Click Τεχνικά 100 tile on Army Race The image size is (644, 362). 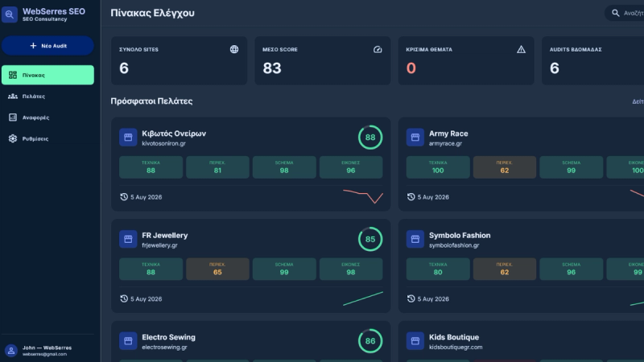click(x=438, y=167)
